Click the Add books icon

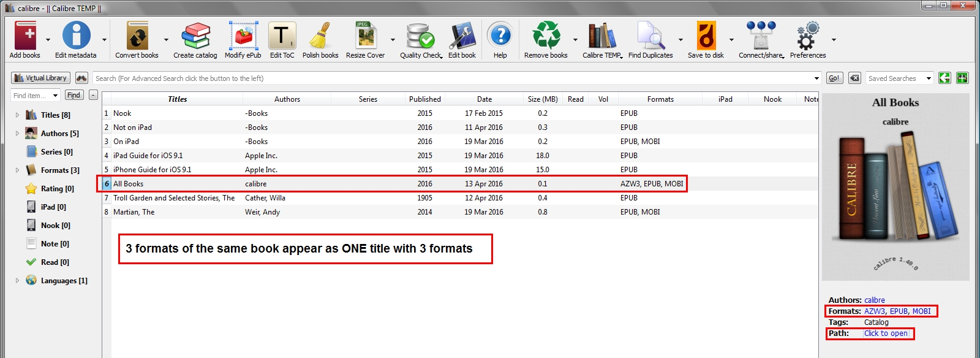(25, 36)
